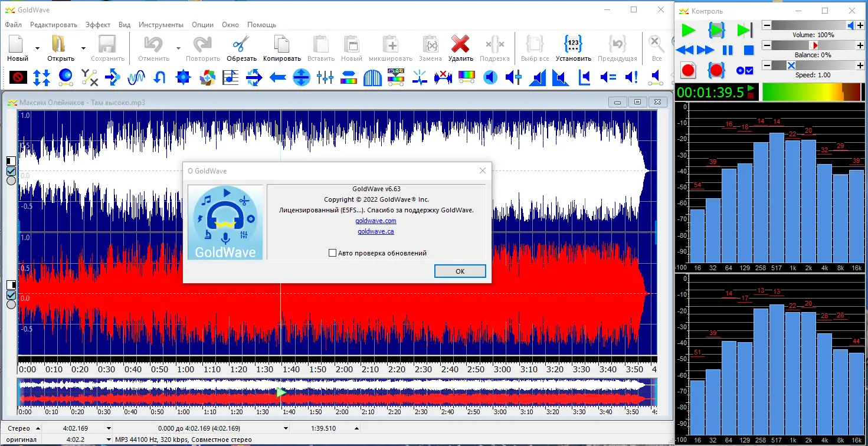This screenshot has height=446, width=868.
Task: Click OK in the О GoldWave dialog
Action: pyautogui.click(x=460, y=271)
